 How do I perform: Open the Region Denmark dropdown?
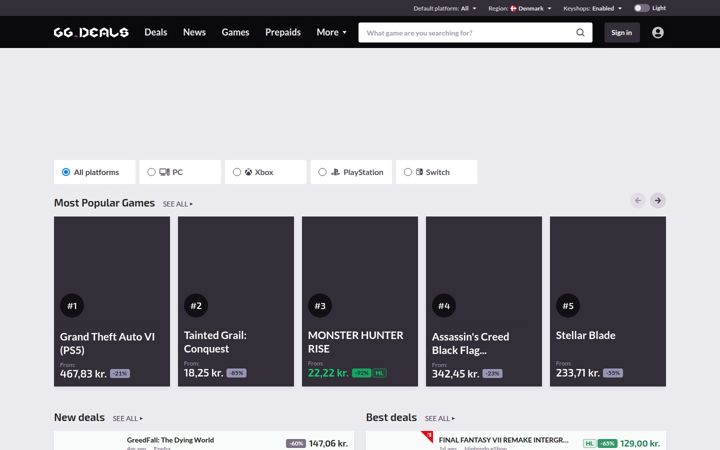(x=520, y=8)
